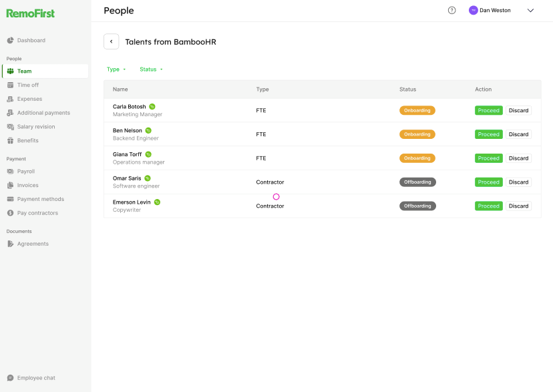The height and width of the screenshot is (392, 553).
Task: Discard Ben Nelson's record
Action: 518,134
